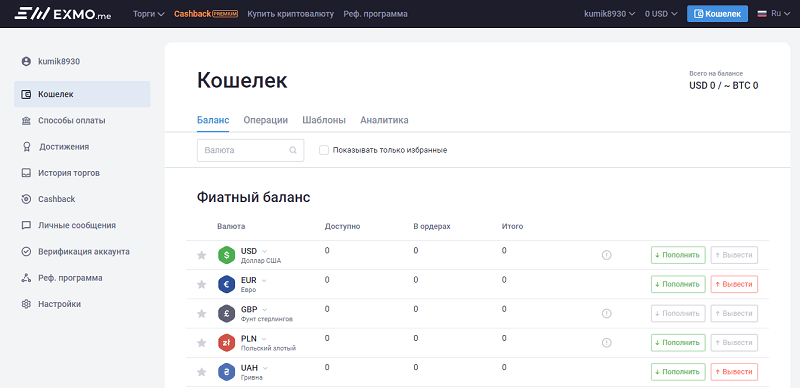Screen dimensions: 800x388
Task: Click Пополнить in the UAH row
Action: click(x=678, y=372)
